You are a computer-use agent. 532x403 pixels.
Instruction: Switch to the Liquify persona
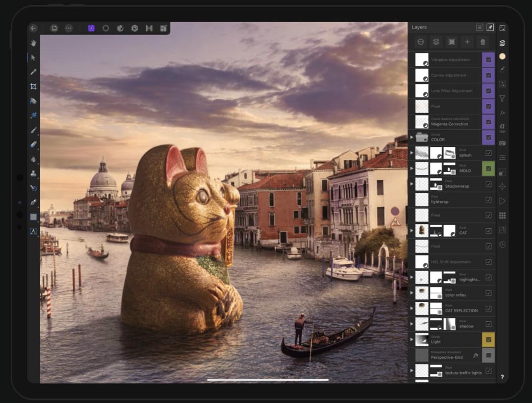[120, 28]
